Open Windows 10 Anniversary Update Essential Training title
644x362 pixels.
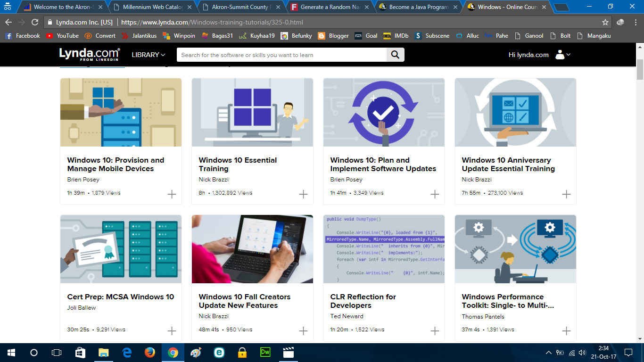tap(508, 165)
